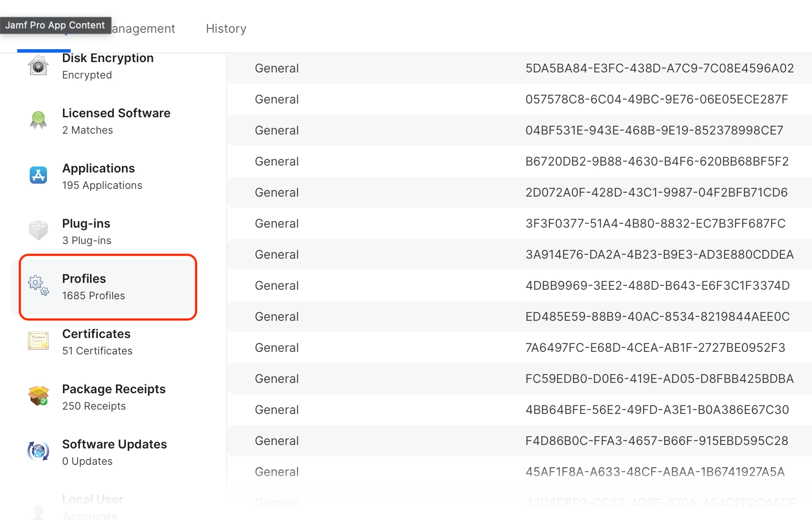Click 'General' in the 45AF1F8A row
Screen dimensions: 812x520
[x=277, y=472]
